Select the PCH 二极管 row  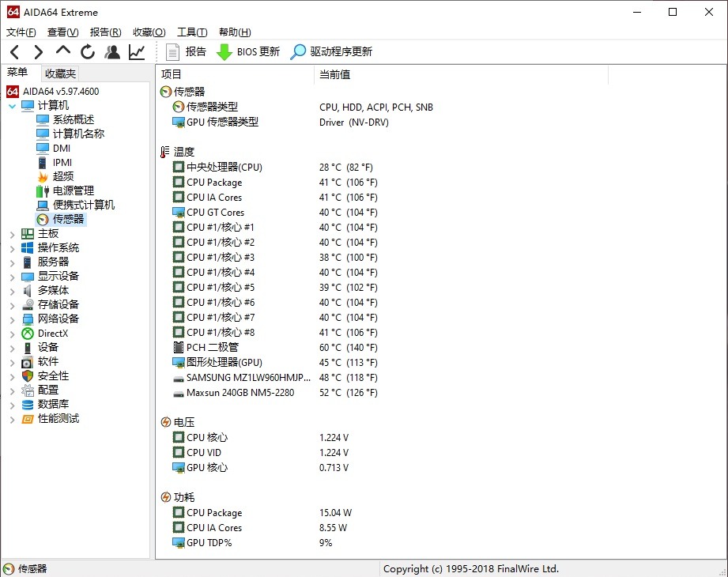(x=275, y=348)
